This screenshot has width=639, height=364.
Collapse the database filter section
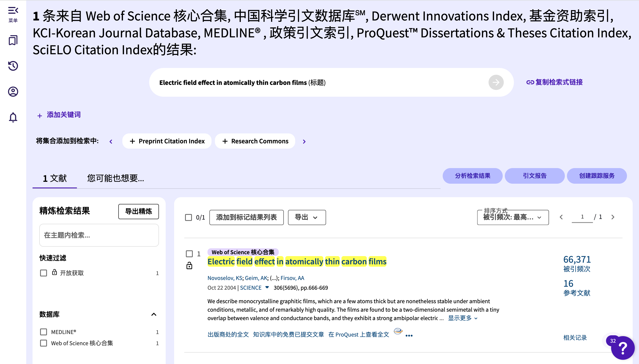(x=154, y=314)
